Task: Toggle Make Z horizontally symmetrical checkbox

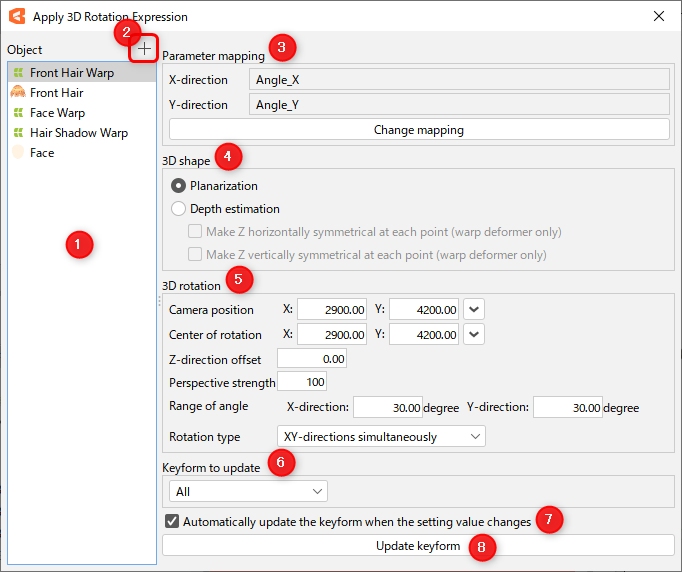Action: point(196,232)
